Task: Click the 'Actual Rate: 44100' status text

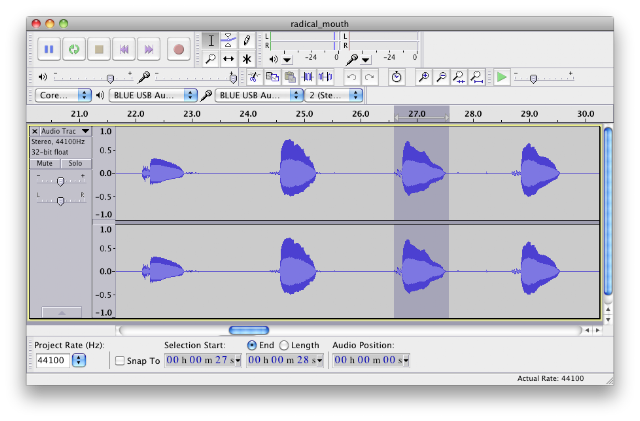Action: click(x=550, y=379)
